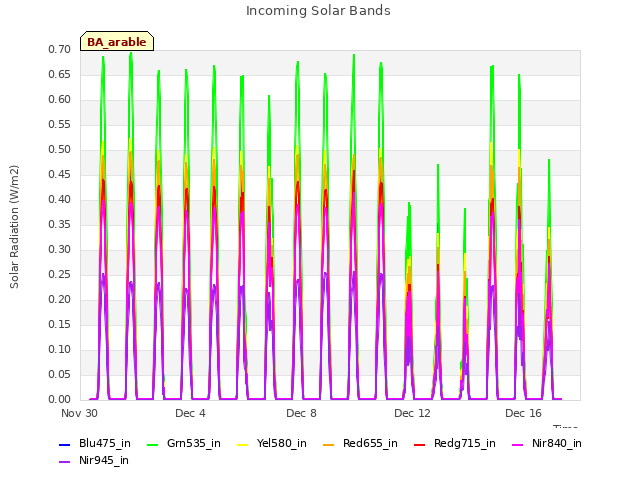Click the 0.35 y-axis tick label

pos(60,225)
